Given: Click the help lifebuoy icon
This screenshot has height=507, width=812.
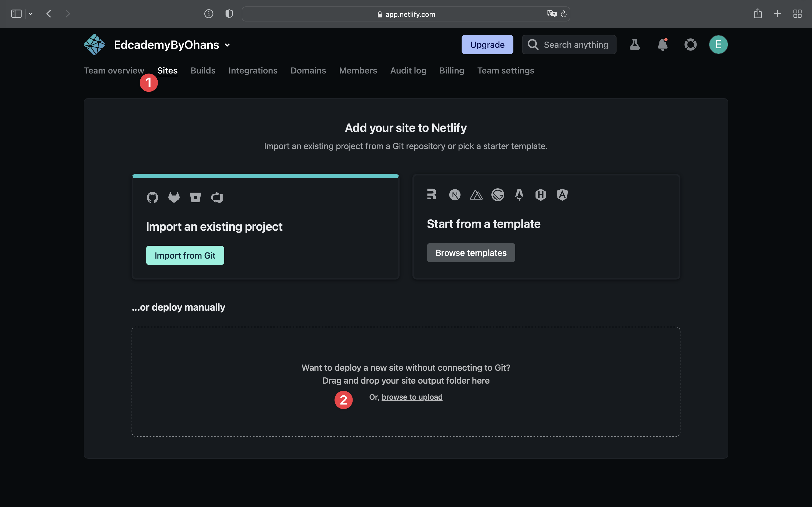Looking at the screenshot, I should [691, 44].
